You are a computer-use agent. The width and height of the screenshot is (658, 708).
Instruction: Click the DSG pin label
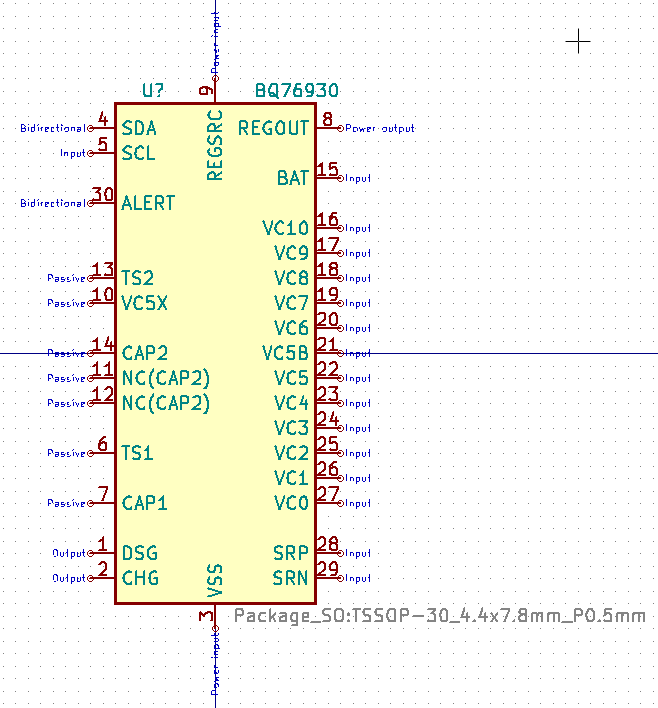[140, 553]
